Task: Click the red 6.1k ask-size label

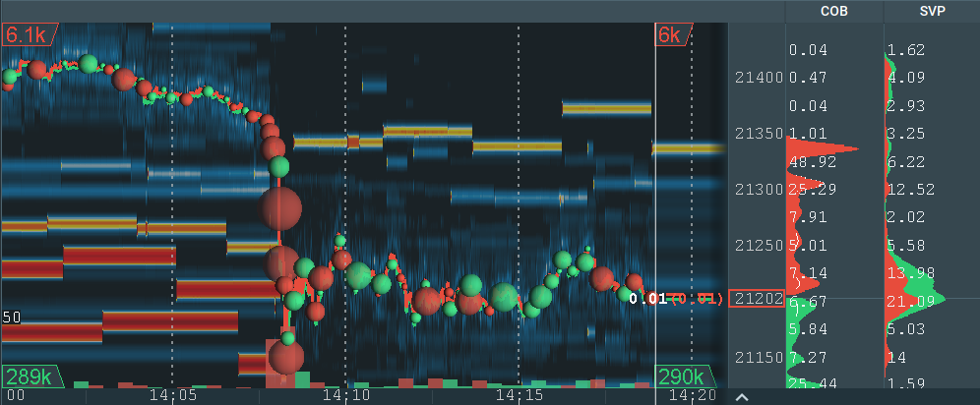Action: tap(30, 34)
